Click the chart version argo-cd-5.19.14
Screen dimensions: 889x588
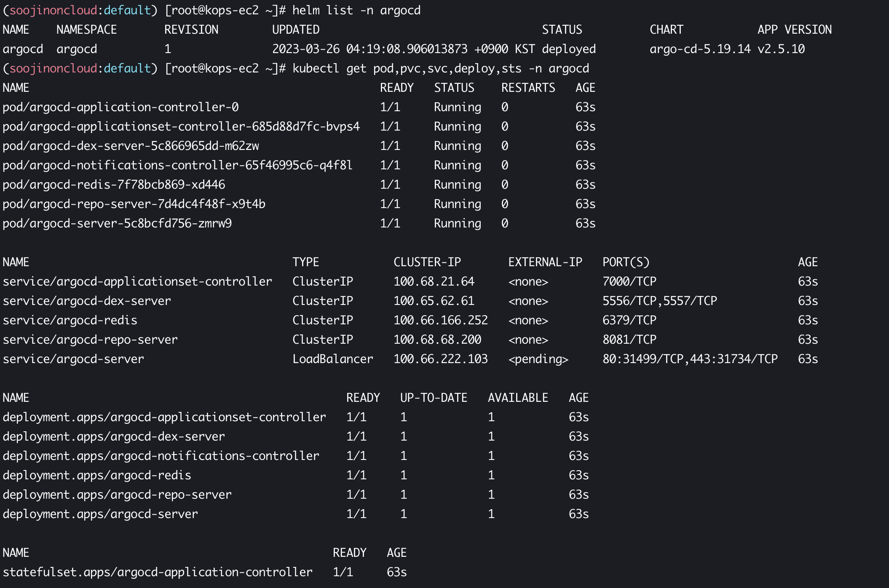[700, 49]
